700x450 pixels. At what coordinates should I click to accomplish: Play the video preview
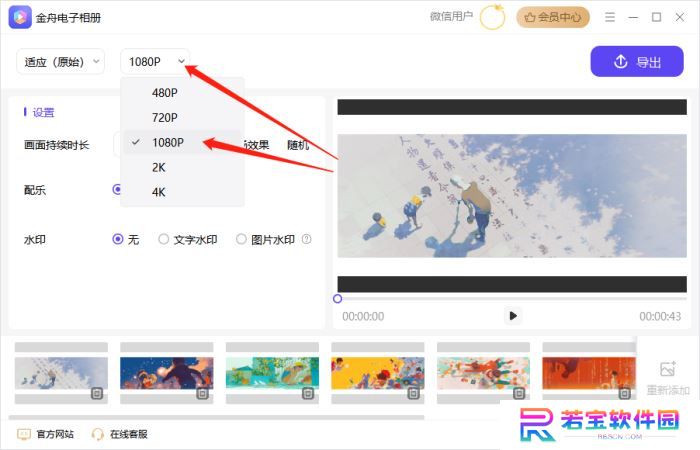513,316
